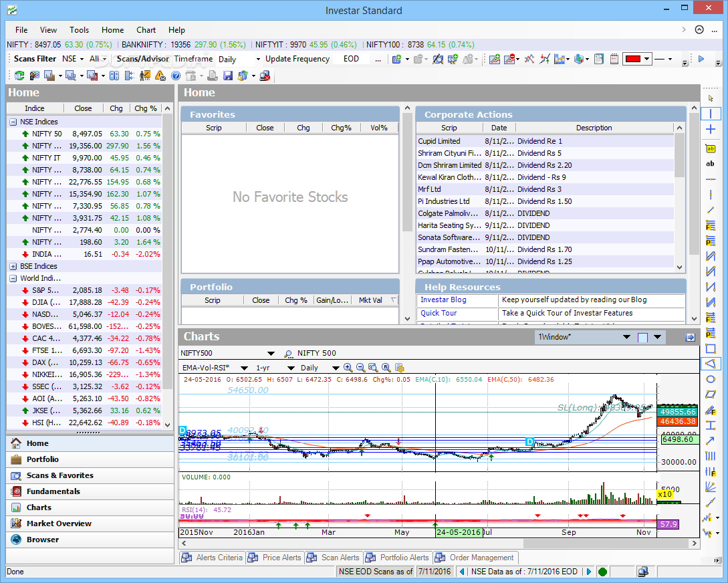The height and width of the screenshot is (583, 728).
Task: Open the NSE exchange filter dropdown
Action: point(82,59)
